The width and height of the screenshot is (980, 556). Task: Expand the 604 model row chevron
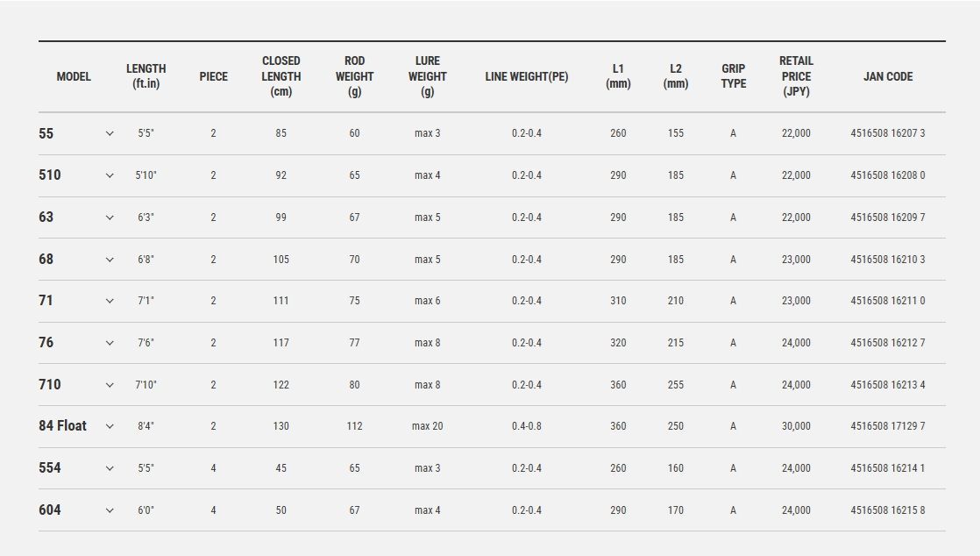(x=110, y=510)
